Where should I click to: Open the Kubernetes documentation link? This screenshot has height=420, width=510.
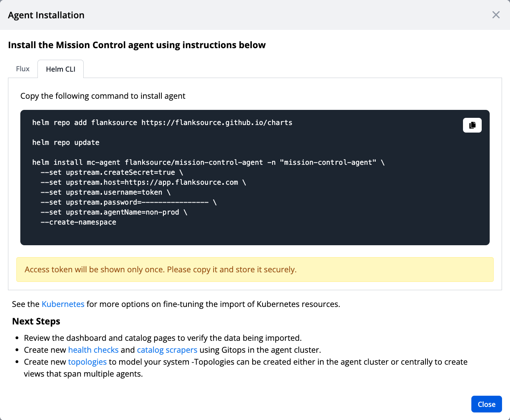click(x=63, y=304)
